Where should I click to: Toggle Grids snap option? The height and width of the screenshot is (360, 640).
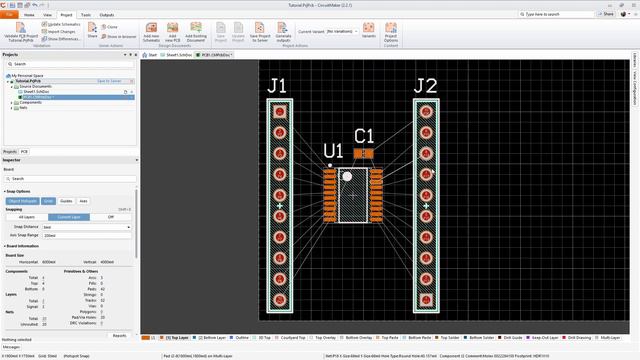[48, 201]
